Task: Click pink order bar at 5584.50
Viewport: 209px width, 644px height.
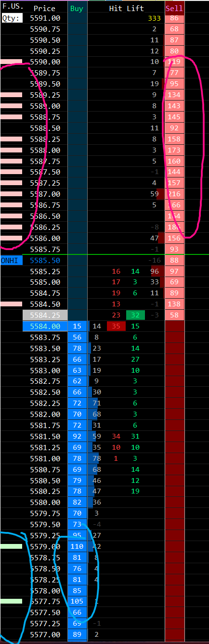Action: click(x=12, y=304)
